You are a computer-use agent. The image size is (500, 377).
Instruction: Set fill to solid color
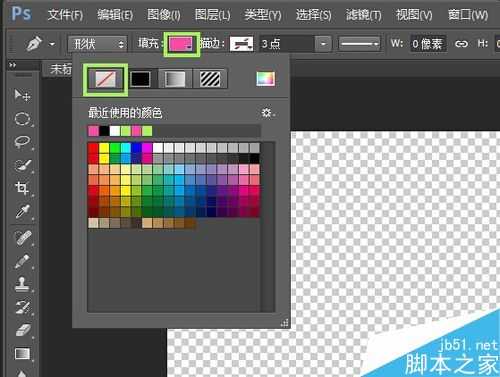point(140,79)
